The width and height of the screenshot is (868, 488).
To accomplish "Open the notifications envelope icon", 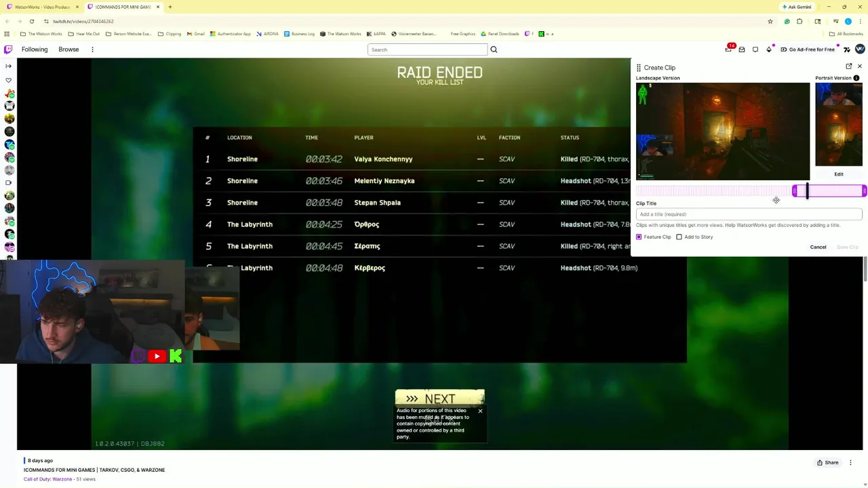I will click(x=742, y=49).
